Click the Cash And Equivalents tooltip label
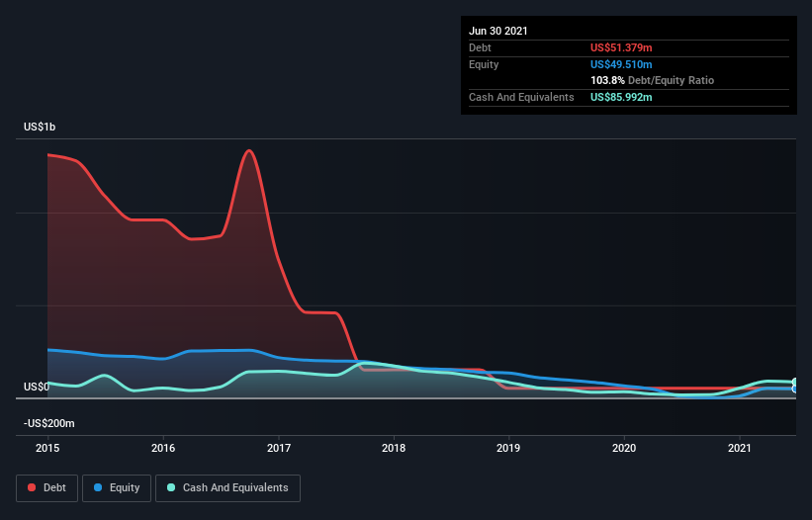The height and width of the screenshot is (520, 812). [521, 97]
